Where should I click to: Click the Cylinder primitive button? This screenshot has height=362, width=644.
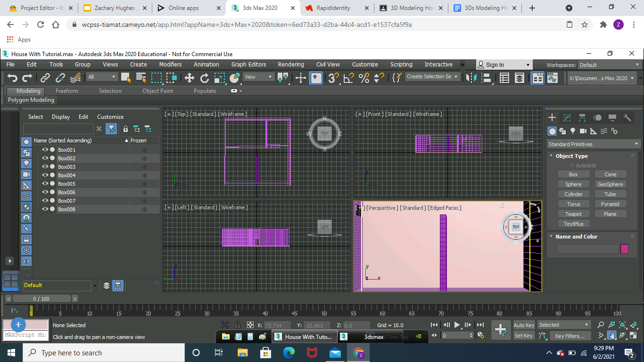[573, 194]
